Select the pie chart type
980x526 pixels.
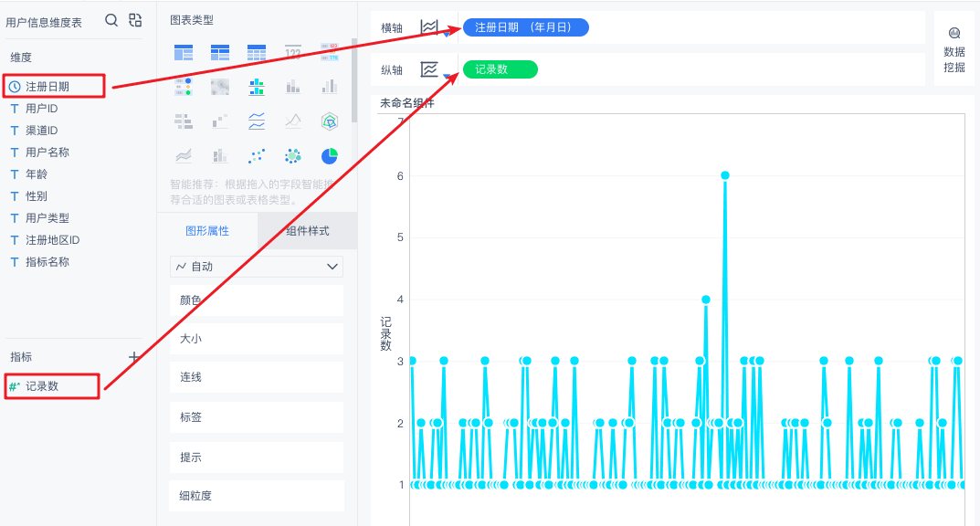coord(330,155)
